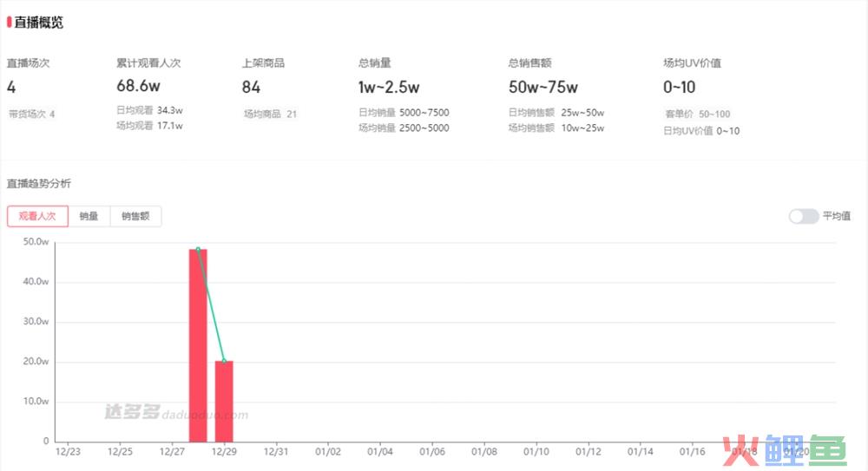868x471 pixels.
Task: Click the 日均销售额 25w~50w text
Action: 556,113
